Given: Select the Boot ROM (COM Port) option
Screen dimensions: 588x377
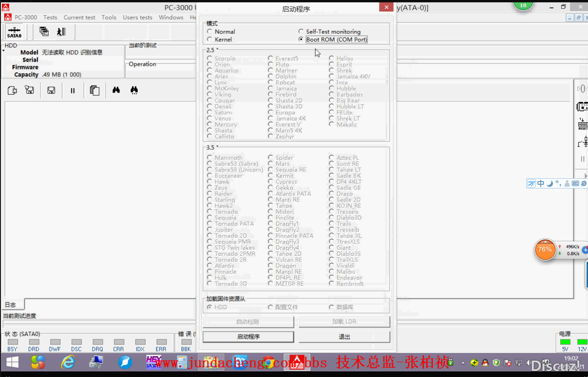Looking at the screenshot, I should 301,39.
